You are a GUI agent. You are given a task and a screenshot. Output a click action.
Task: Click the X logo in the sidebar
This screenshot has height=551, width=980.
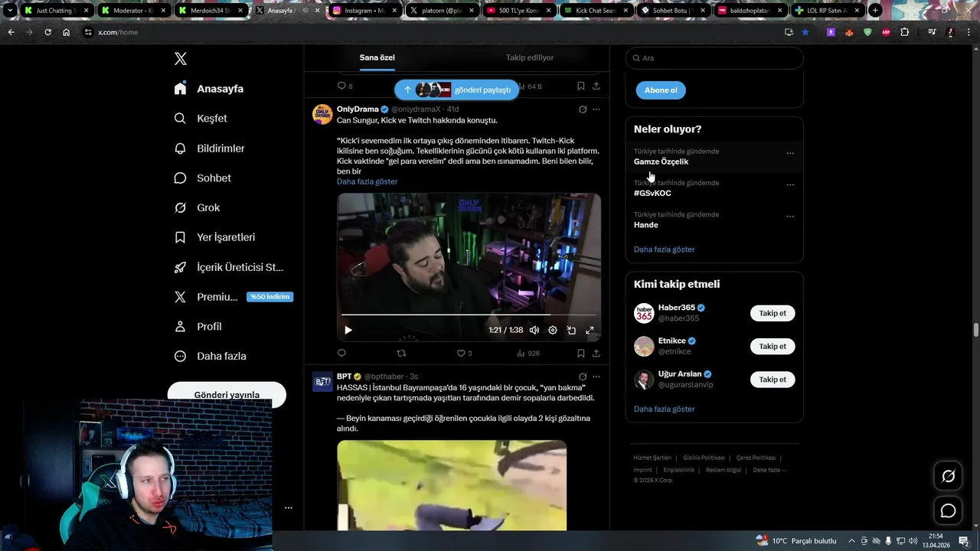click(x=181, y=59)
